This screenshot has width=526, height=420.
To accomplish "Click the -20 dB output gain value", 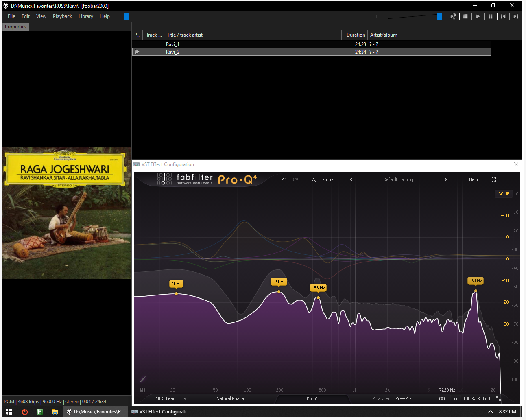I will pyautogui.click(x=484, y=398).
